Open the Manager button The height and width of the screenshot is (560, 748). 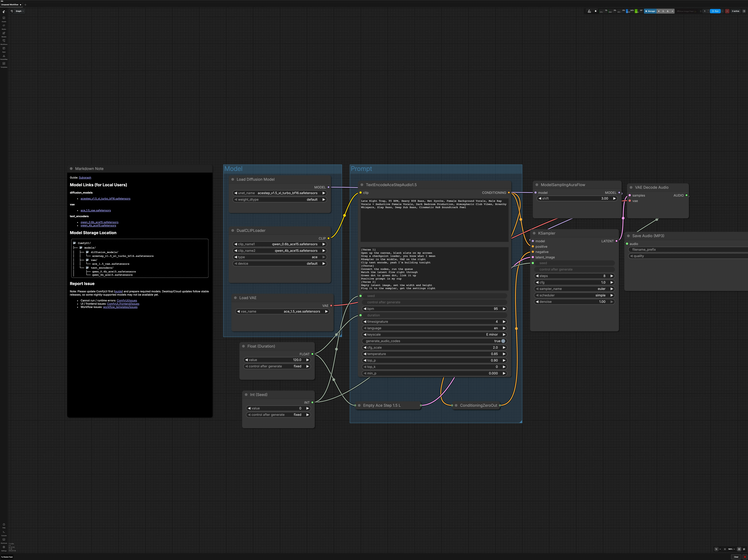tap(650, 11)
